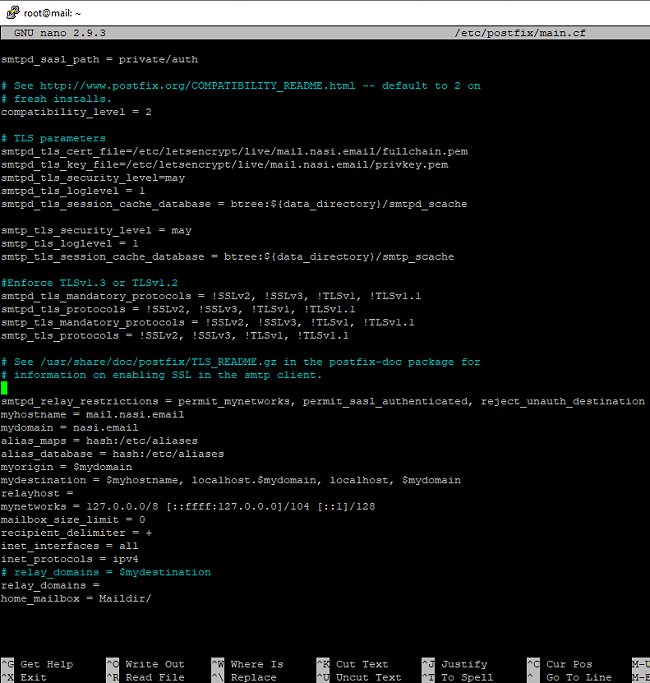Screen dimensions: 650x683
Task: Click the compatibility_level = 2 line
Action: pos(76,112)
